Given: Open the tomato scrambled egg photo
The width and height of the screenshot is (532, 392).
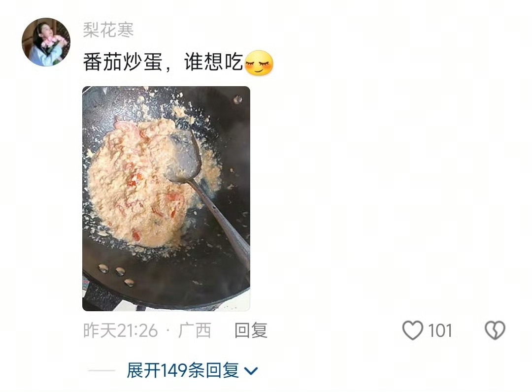Looking at the screenshot, I should [x=166, y=198].
